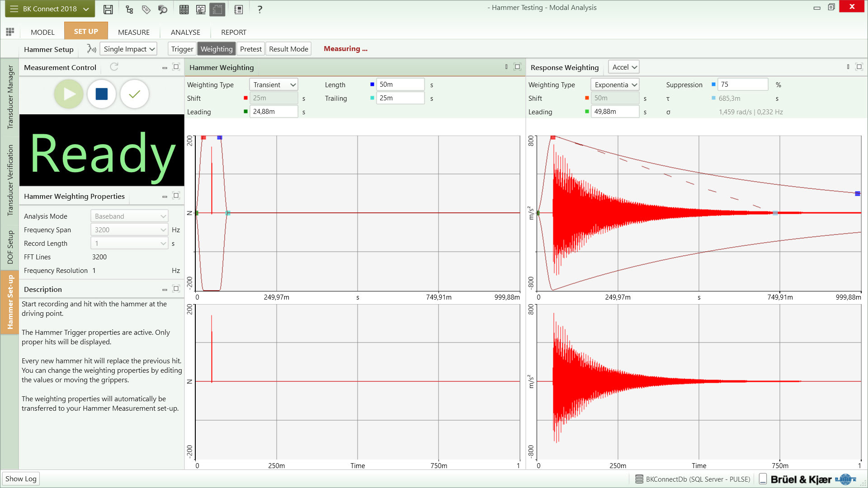Open the Accel response selector dropdown

pyautogui.click(x=624, y=67)
